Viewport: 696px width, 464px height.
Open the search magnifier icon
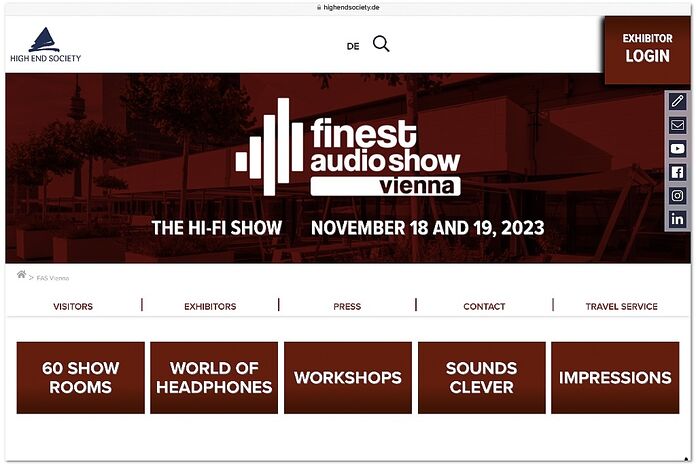[x=381, y=44]
